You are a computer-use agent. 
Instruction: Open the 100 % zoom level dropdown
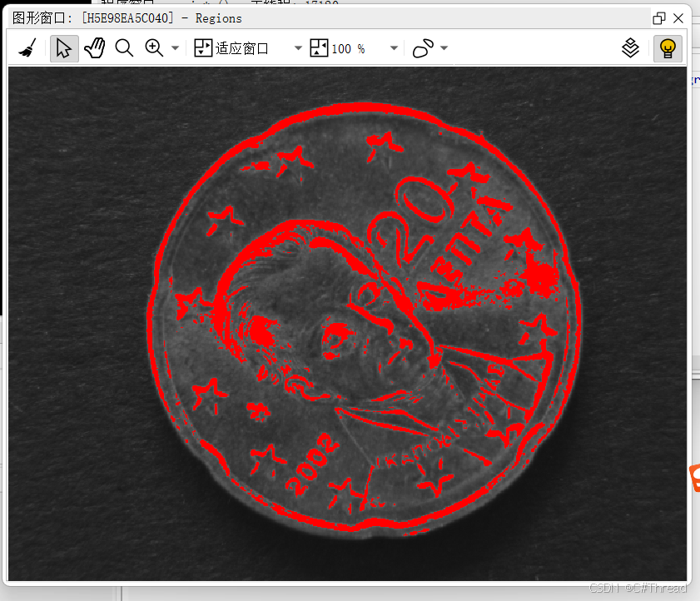point(394,48)
